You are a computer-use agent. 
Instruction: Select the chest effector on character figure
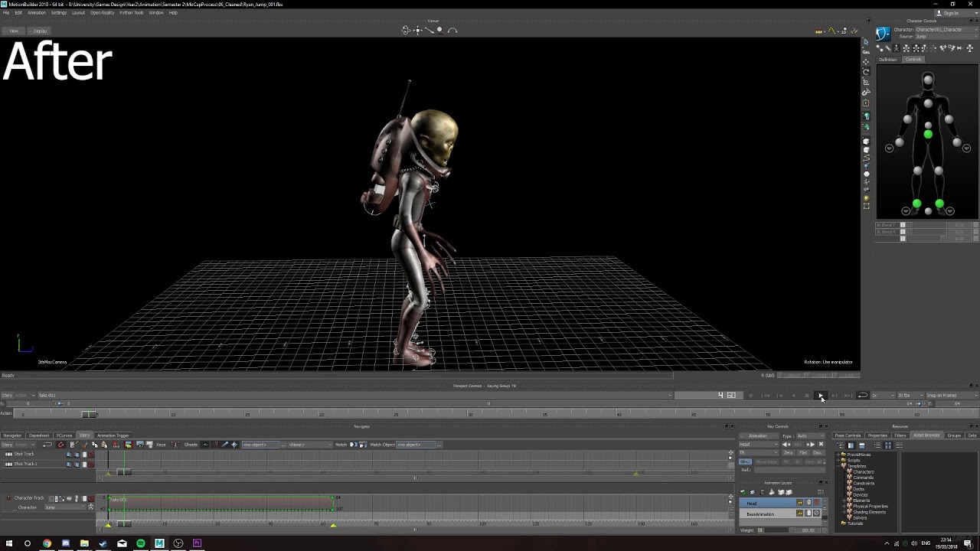tap(928, 103)
